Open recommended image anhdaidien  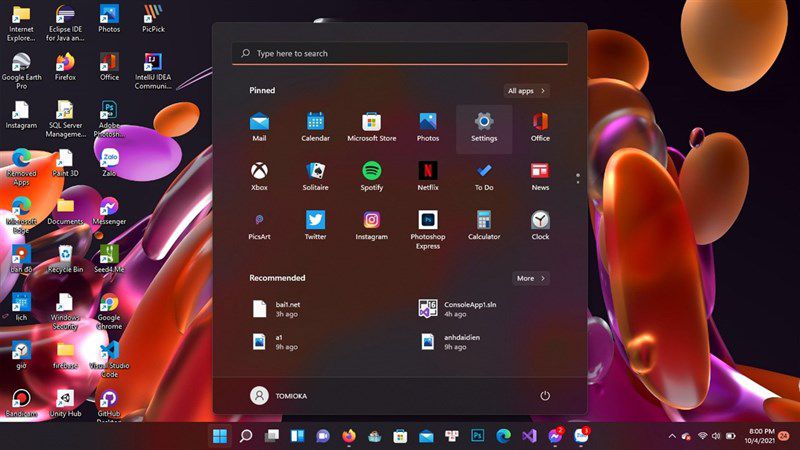(449, 341)
